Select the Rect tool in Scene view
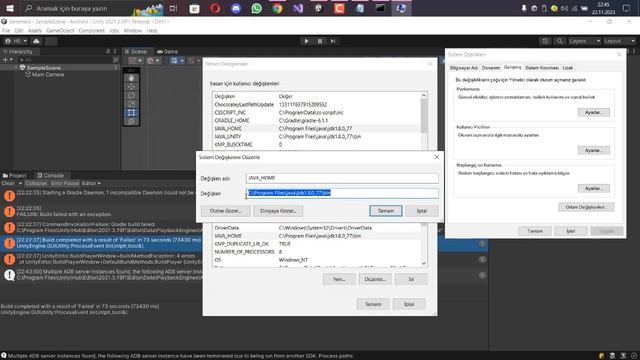This screenshot has height=360, width=640. pos(131,113)
